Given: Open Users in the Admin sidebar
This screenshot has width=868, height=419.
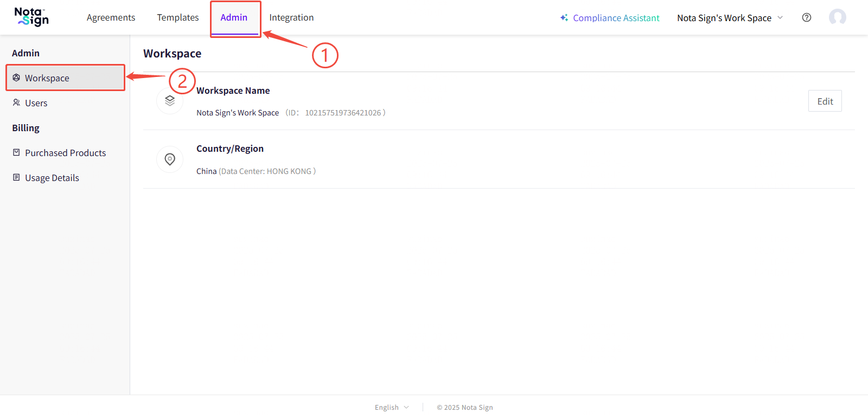Looking at the screenshot, I should pos(36,103).
